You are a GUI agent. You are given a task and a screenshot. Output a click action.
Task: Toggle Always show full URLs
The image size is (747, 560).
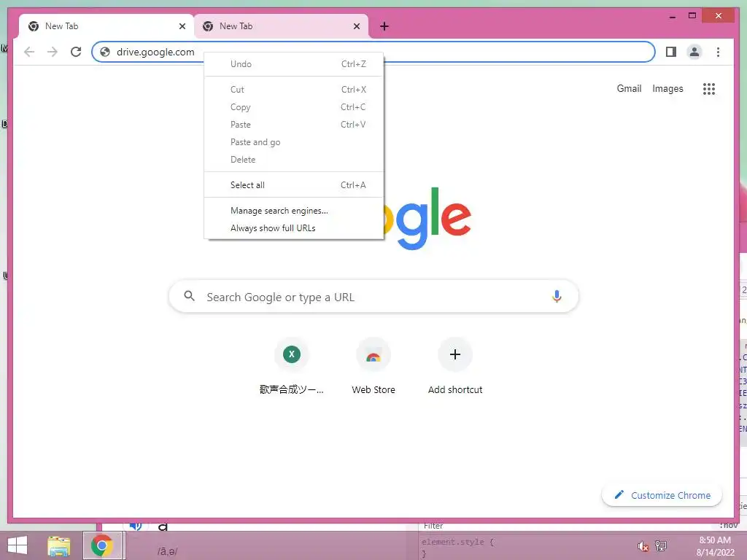point(294,228)
